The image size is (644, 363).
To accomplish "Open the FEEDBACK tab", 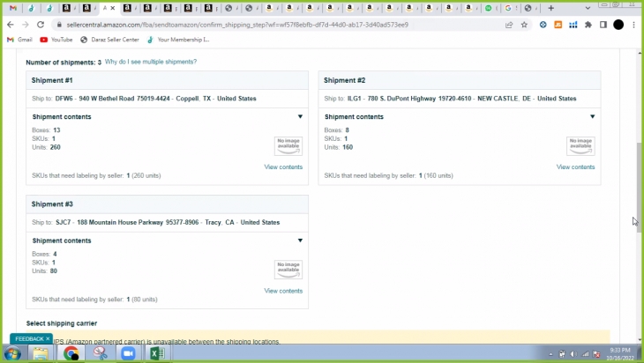I will pyautogui.click(x=29, y=339).
